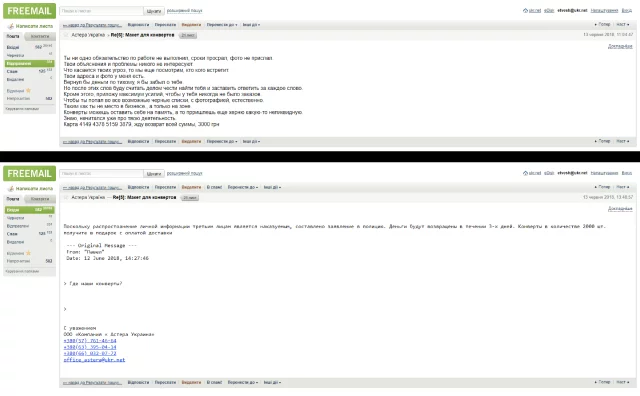Click Керувати папками in the upper sidebar
Image resolution: width=640 pixels, height=396 pixels.
coord(22,109)
